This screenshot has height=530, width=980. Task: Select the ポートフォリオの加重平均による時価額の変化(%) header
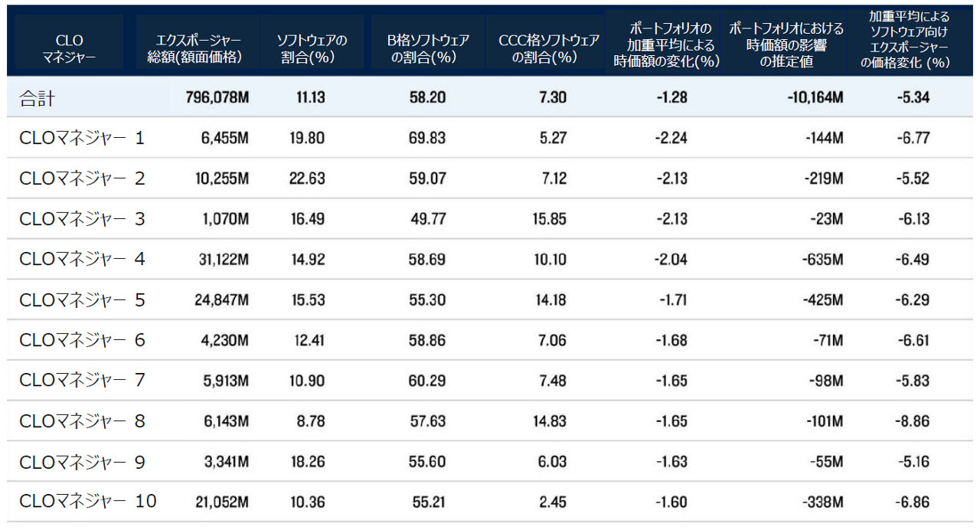pyautogui.click(x=663, y=46)
